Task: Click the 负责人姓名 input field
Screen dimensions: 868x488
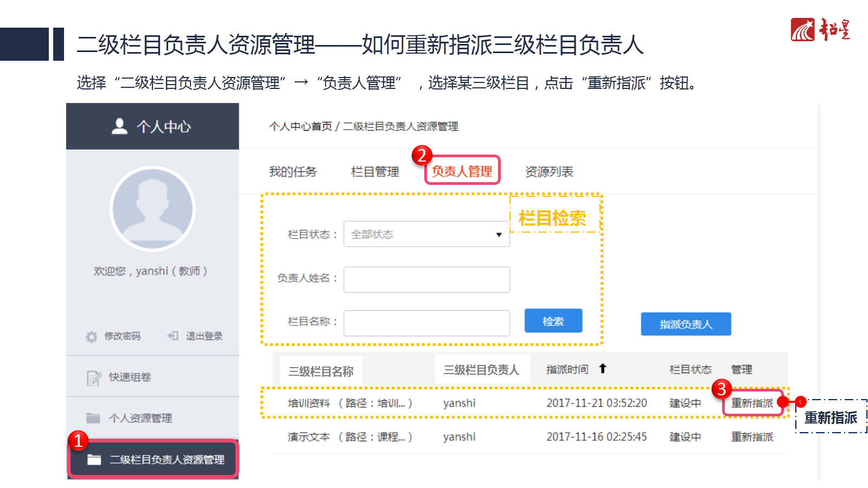Action: 426,280
